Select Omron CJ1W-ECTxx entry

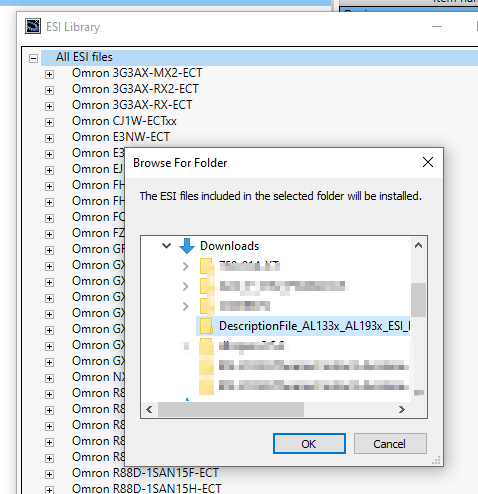tap(124, 121)
